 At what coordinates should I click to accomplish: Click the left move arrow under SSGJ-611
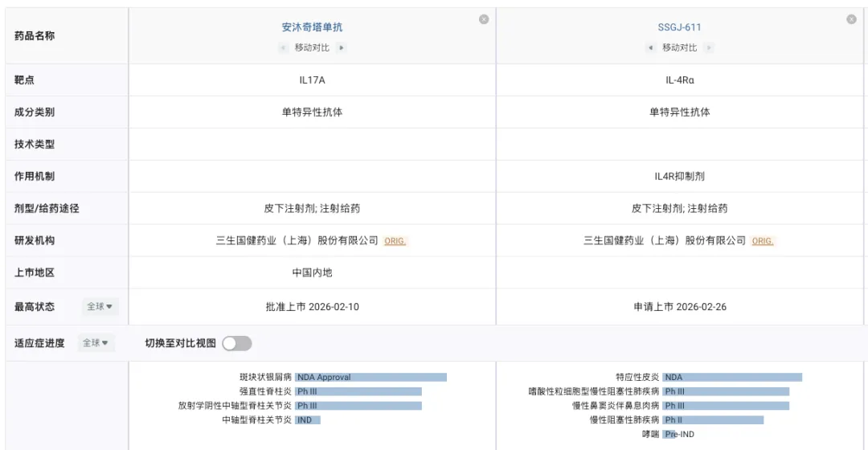(x=650, y=48)
